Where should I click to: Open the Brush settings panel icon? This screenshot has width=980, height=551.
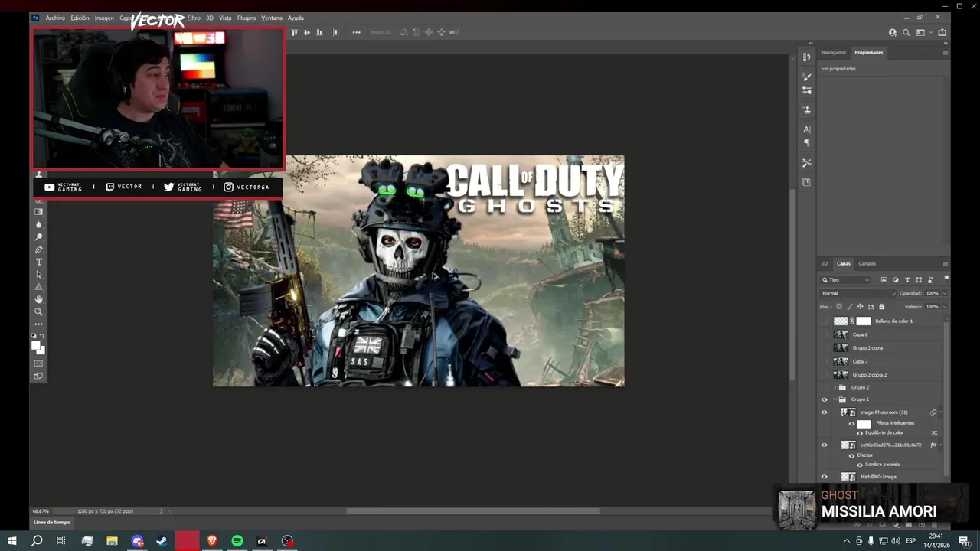(806, 77)
